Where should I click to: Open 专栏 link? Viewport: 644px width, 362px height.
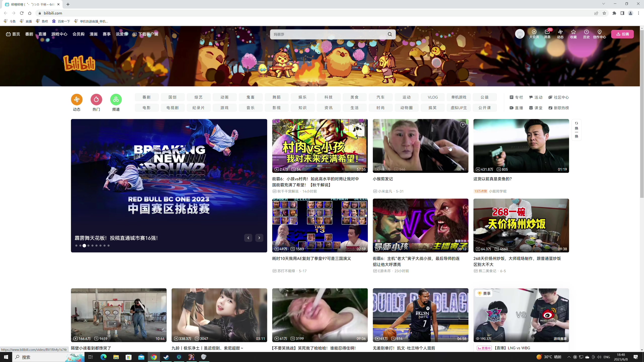coord(516,97)
